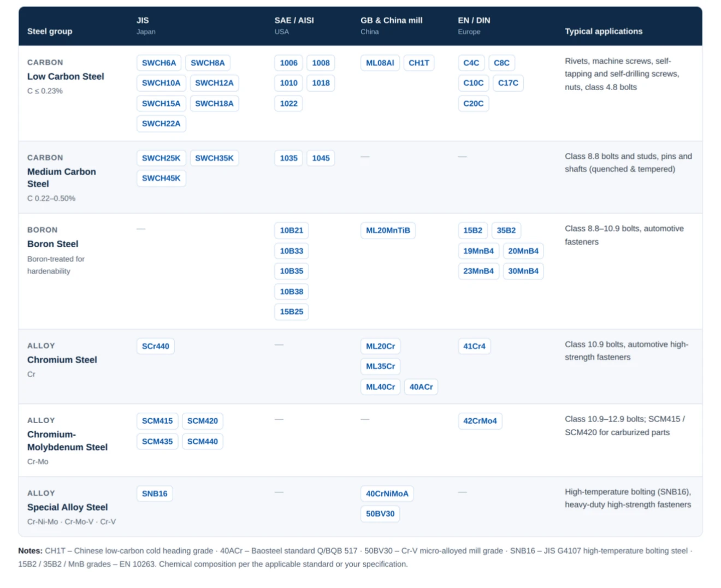Select the ML35Cr grade chip

click(381, 367)
